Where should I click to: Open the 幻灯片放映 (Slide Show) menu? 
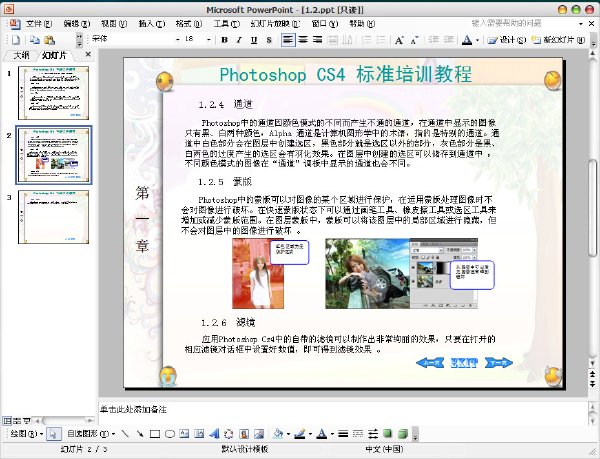click(275, 24)
